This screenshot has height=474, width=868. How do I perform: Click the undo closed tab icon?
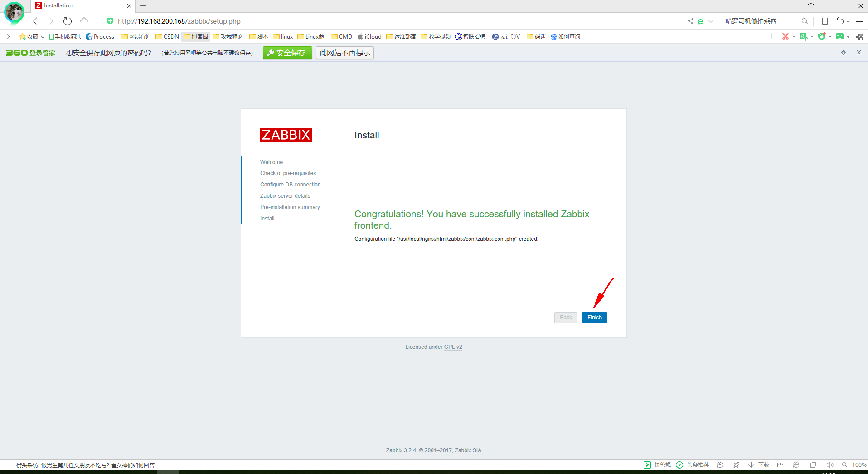(x=840, y=21)
